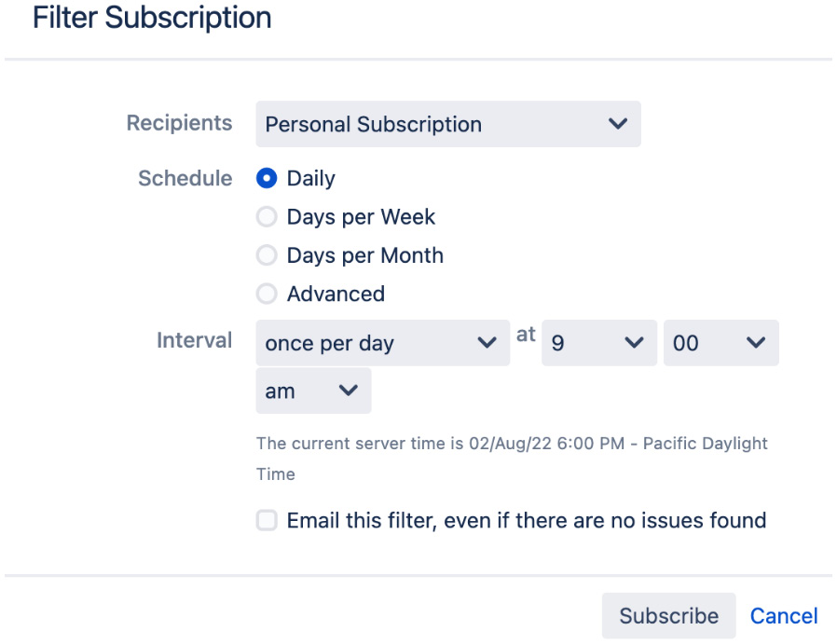The image size is (837, 644).
Task: Click the Cancel link
Action: coord(783,615)
